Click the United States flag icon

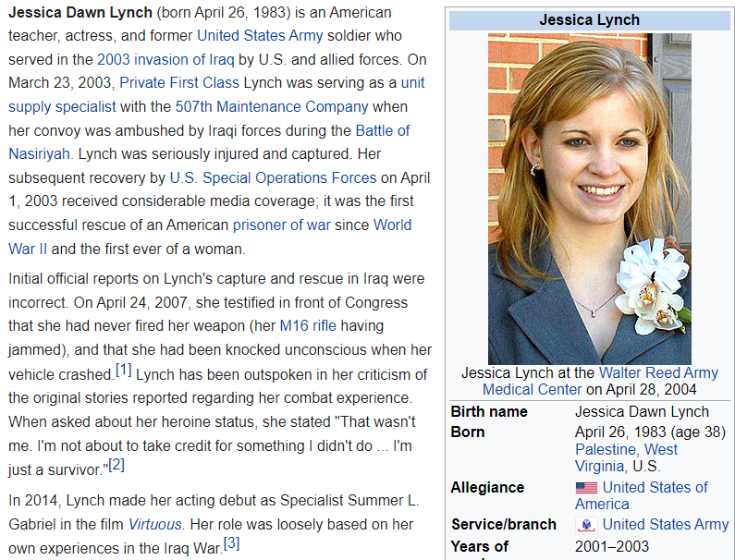(586, 488)
